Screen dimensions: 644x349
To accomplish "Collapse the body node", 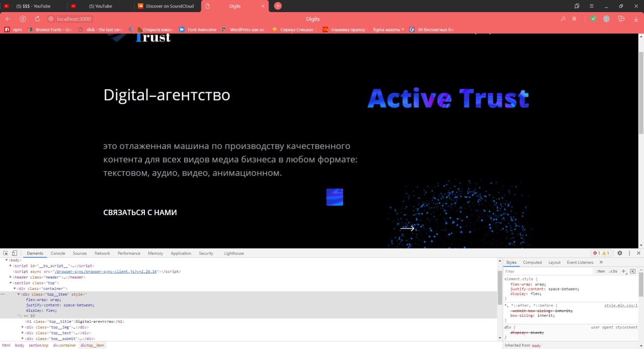I will (7, 260).
